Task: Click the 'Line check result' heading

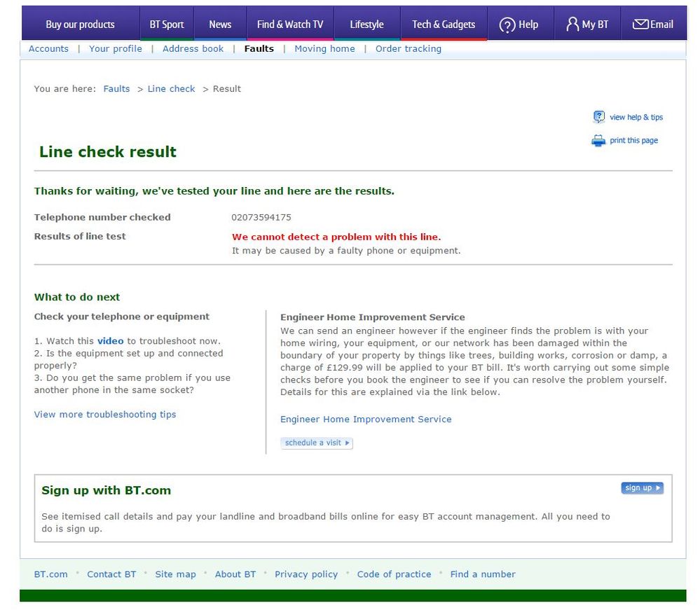Action: click(x=108, y=152)
